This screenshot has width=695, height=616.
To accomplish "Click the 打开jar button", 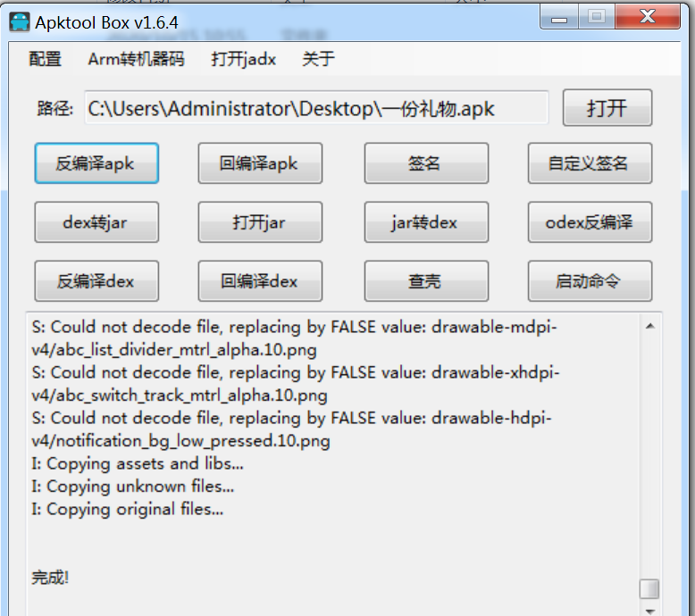I will [x=260, y=222].
